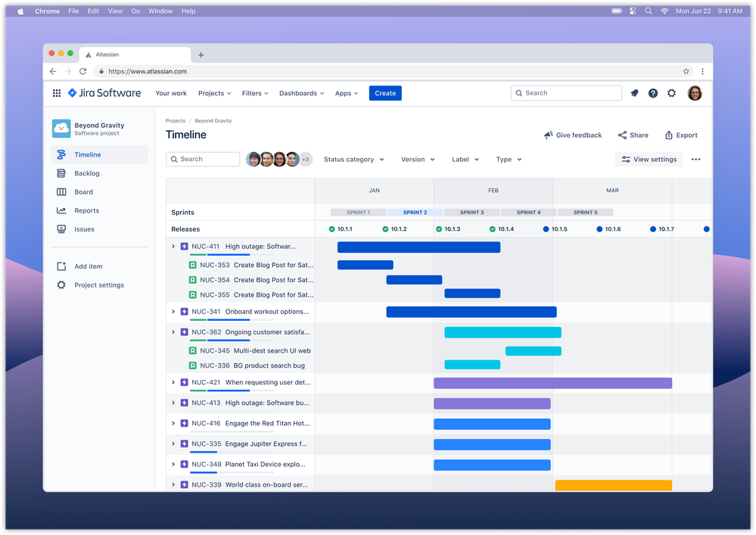The image size is (756, 535).
Task: Open the macOS Window menu
Action: 160,11
